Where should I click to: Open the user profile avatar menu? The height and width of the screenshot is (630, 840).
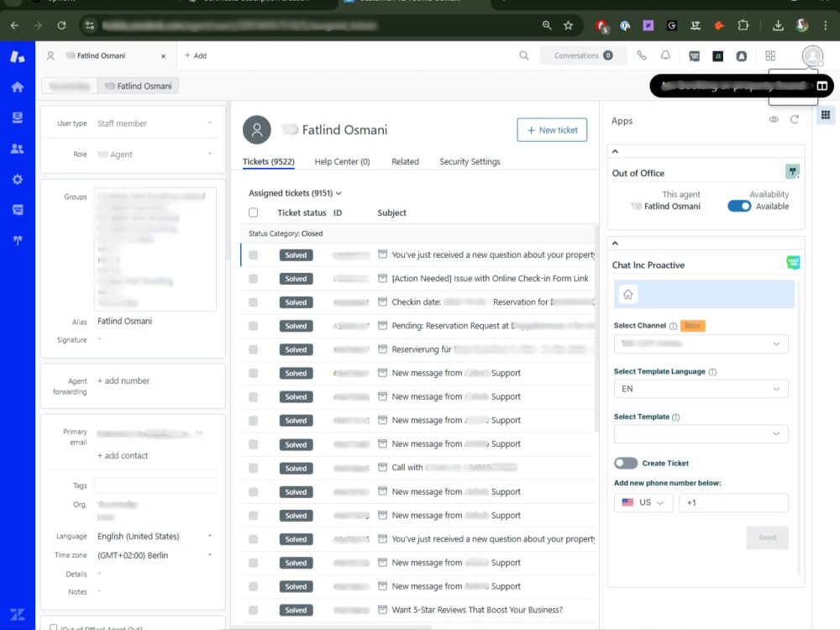[812, 55]
